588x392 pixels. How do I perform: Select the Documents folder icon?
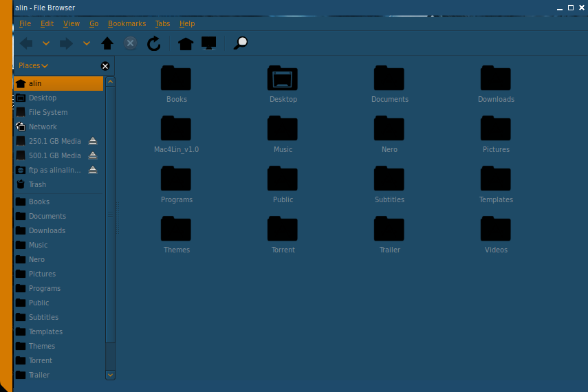coord(389,78)
